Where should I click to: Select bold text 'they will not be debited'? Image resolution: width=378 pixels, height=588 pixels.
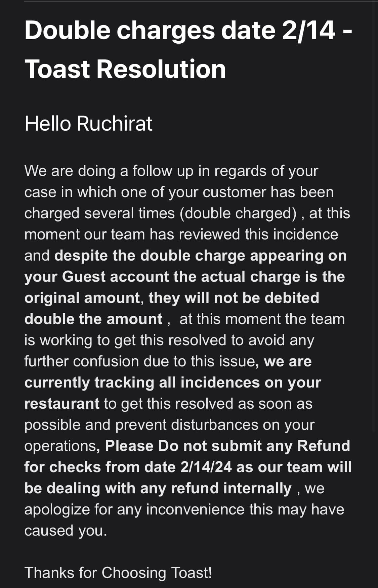234,298
